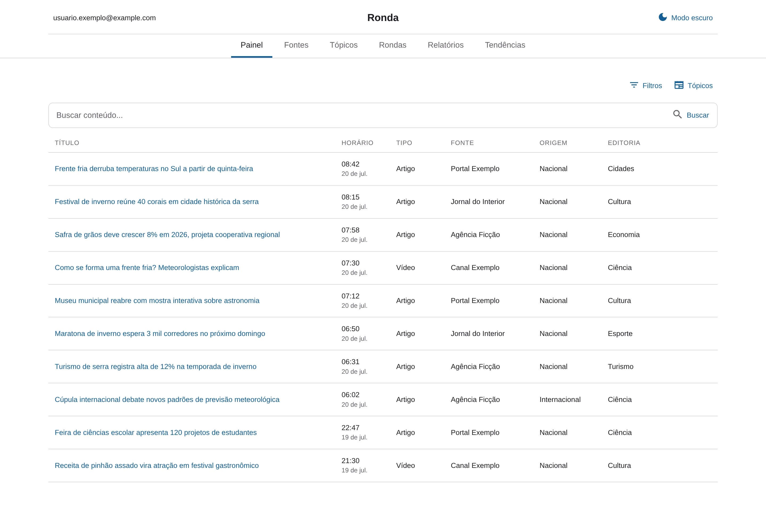Image resolution: width=766 pixels, height=532 pixels.
Task: Click the HORÁRIO column header
Action: click(x=357, y=143)
